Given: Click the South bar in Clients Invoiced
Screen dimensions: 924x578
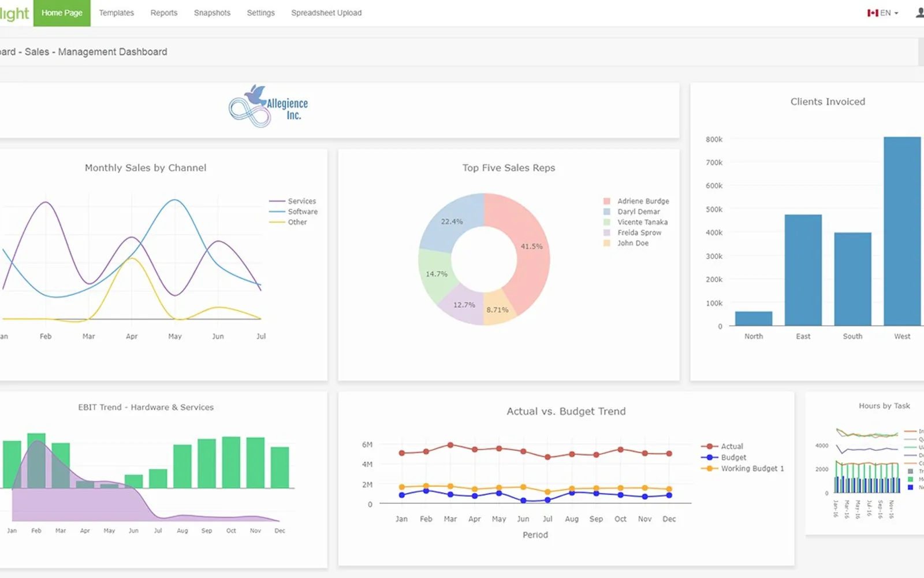Looking at the screenshot, I should point(853,279).
